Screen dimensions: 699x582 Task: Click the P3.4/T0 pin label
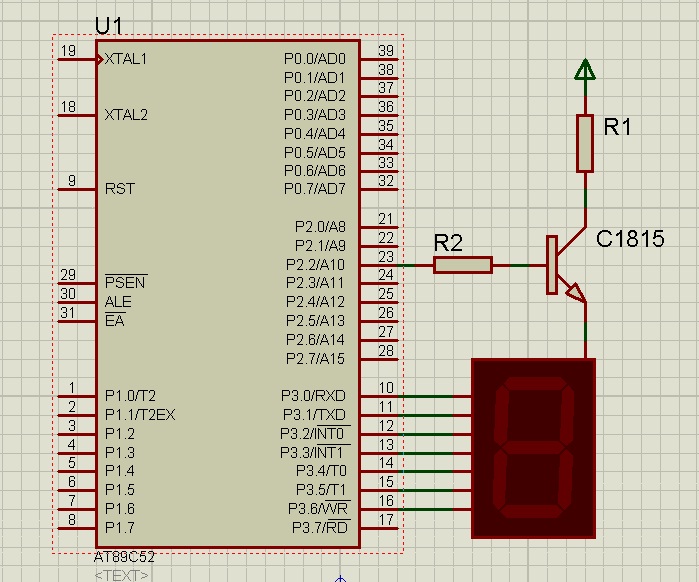click(321, 471)
